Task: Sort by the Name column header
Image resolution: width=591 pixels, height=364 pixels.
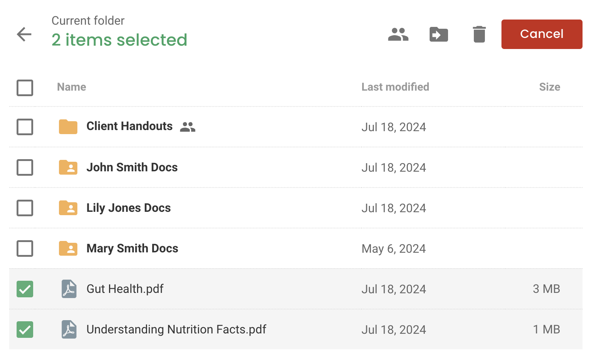Action: point(71,87)
